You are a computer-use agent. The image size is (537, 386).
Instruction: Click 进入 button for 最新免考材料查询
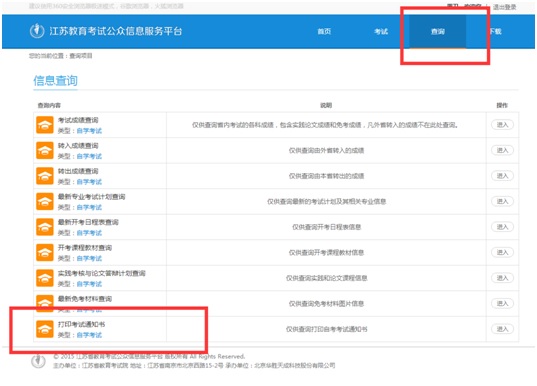(502, 303)
